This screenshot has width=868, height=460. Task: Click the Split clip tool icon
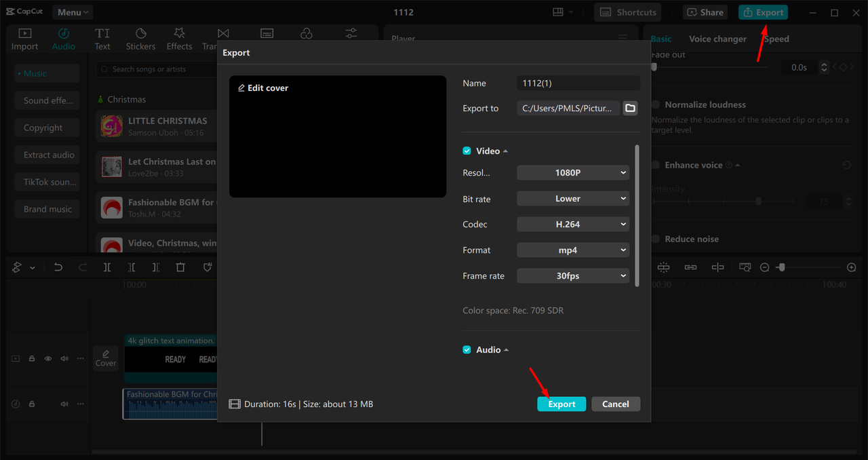pos(107,267)
